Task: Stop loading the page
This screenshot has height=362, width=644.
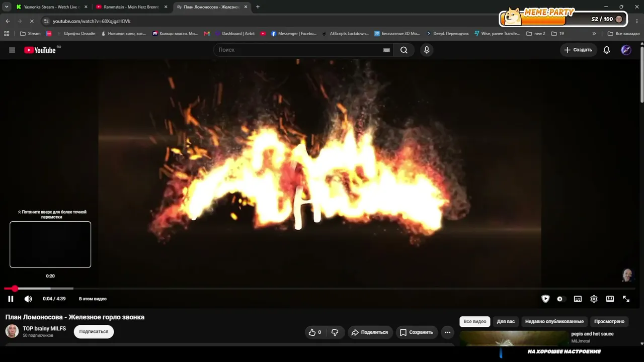Action: point(31,21)
